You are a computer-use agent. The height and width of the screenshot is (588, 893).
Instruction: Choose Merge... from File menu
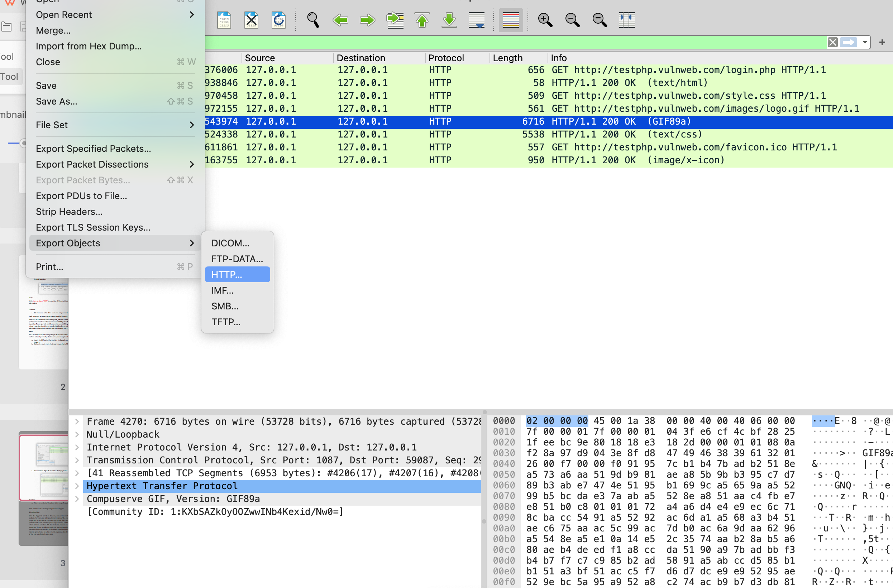click(115, 30)
